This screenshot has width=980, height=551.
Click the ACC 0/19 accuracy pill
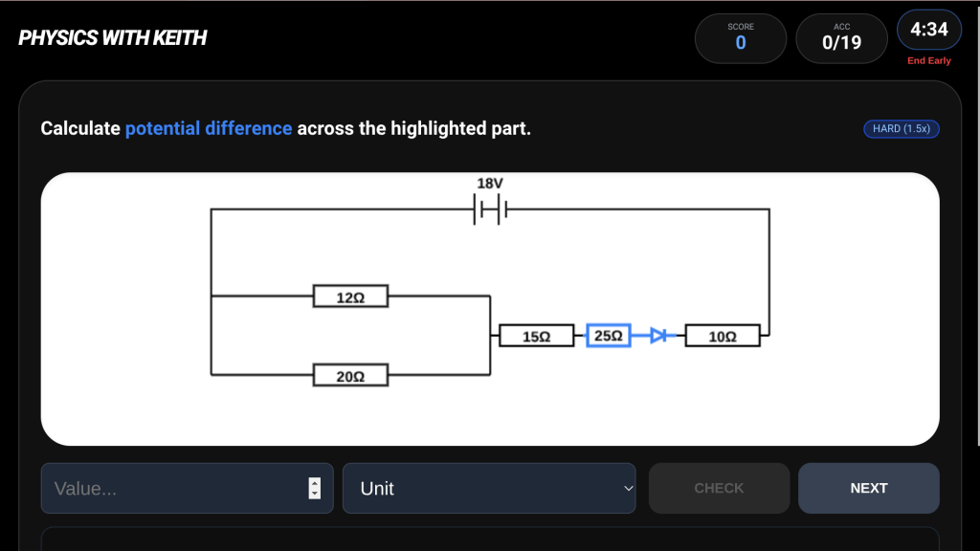(842, 38)
